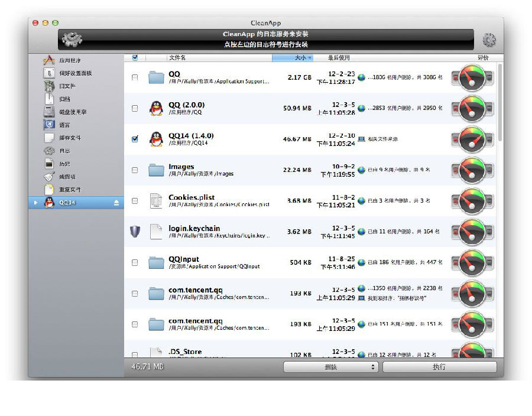
Task: Select 语言 languages sidebar item
Action: [x=64, y=125]
